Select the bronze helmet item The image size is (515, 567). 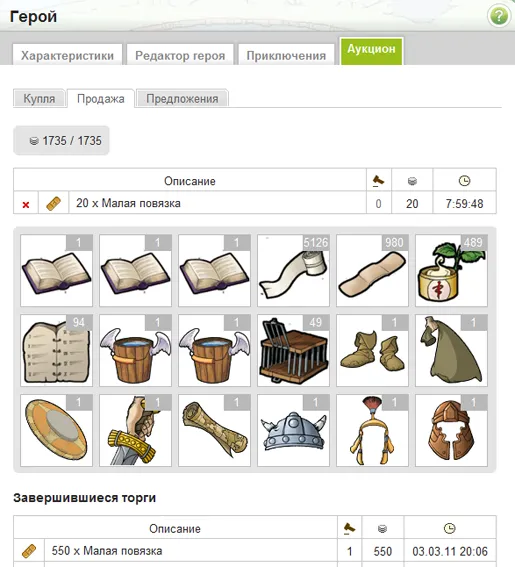coord(451,430)
